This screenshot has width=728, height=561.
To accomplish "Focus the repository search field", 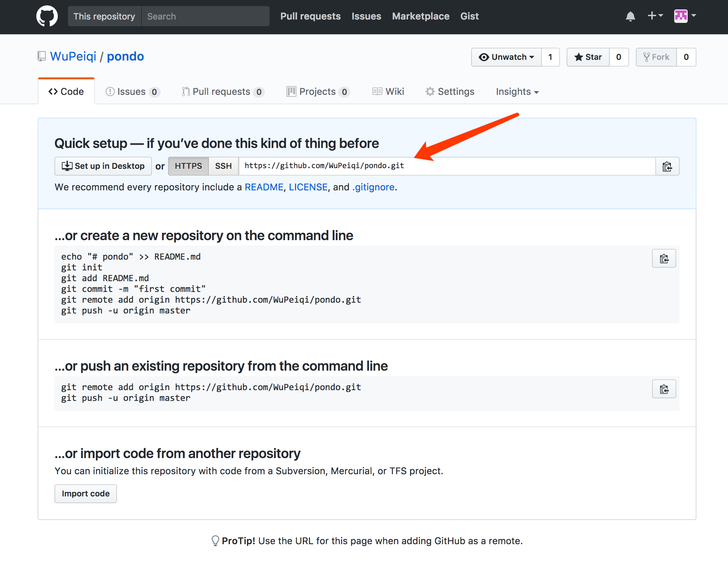I will point(205,16).
